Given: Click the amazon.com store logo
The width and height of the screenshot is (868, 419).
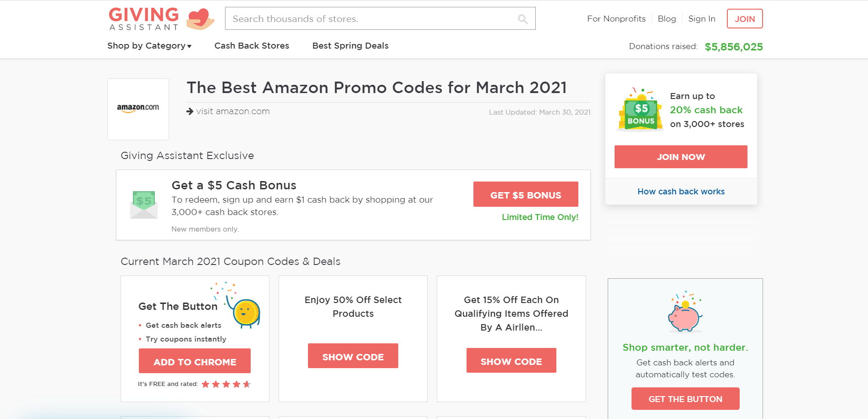Looking at the screenshot, I should (x=138, y=109).
